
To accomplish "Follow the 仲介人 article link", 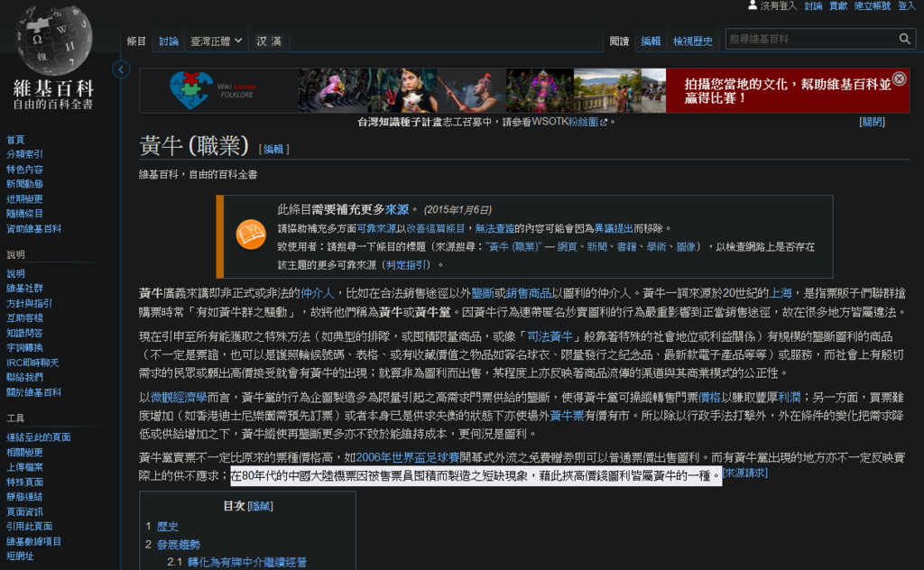I will pos(317,293).
